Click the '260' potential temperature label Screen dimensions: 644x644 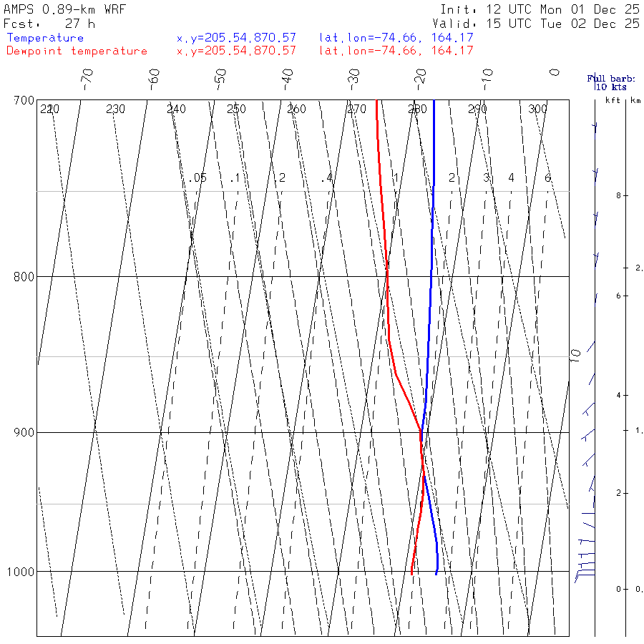click(x=296, y=109)
